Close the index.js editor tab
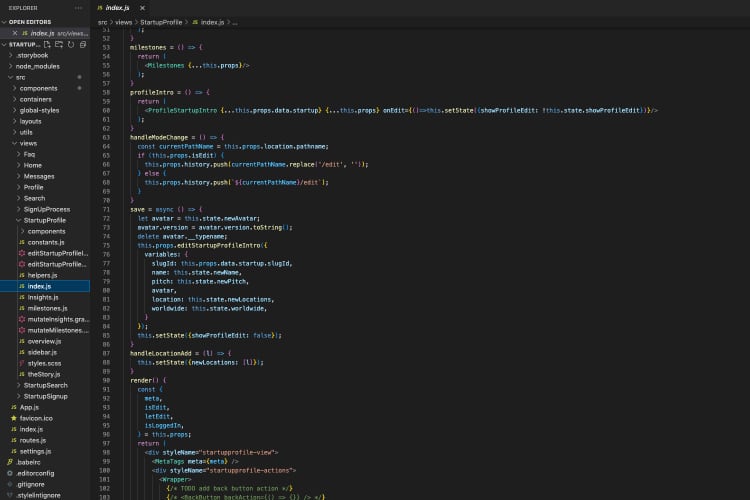The image size is (750, 500). coord(142,7)
